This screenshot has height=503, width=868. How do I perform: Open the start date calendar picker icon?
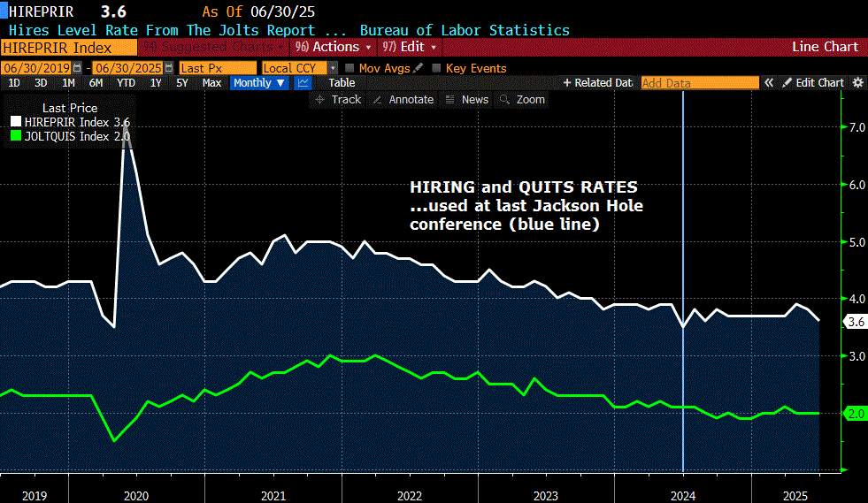point(77,68)
